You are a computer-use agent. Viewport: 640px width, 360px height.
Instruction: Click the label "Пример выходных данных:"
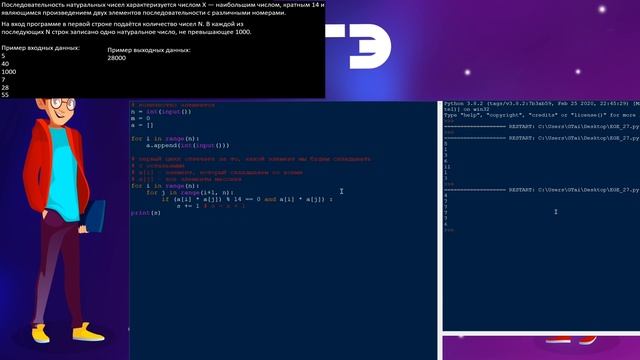tap(149, 50)
